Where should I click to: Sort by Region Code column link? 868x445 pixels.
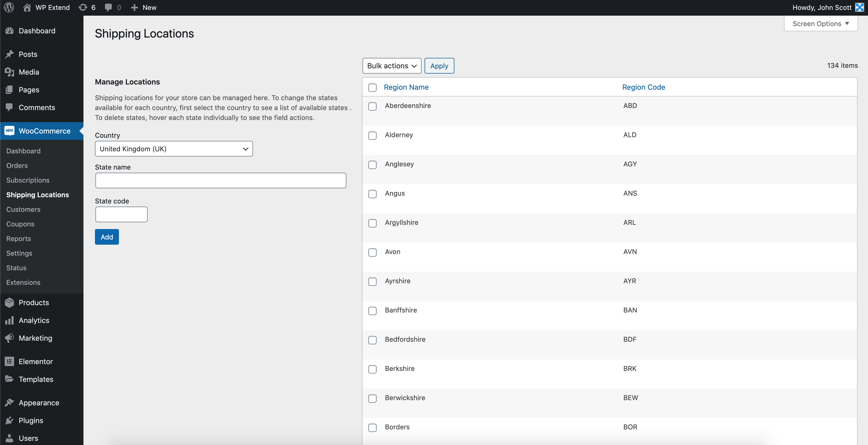click(643, 87)
